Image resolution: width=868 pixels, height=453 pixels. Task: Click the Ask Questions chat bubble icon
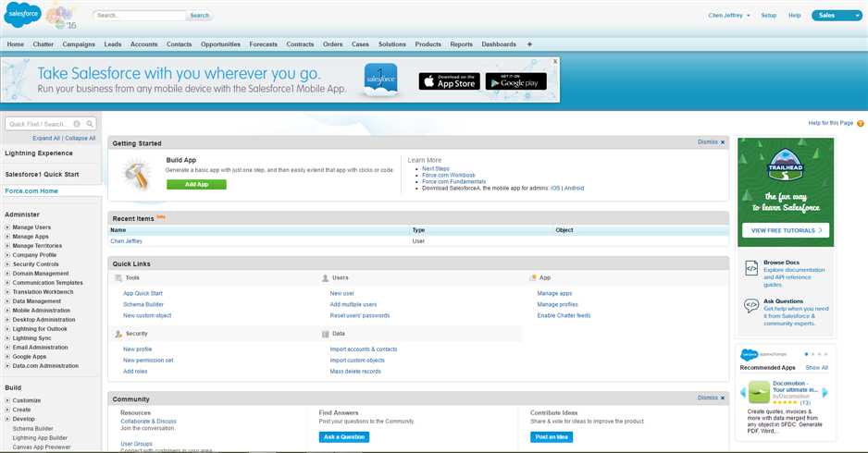(751, 305)
